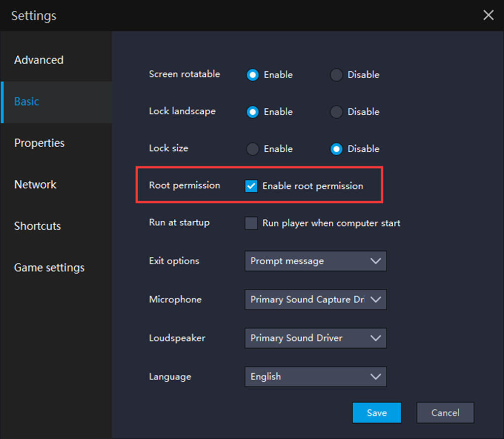Screen dimensions: 504x439
Task: Check Run player when computer start
Action: click(x=251, y=223)
